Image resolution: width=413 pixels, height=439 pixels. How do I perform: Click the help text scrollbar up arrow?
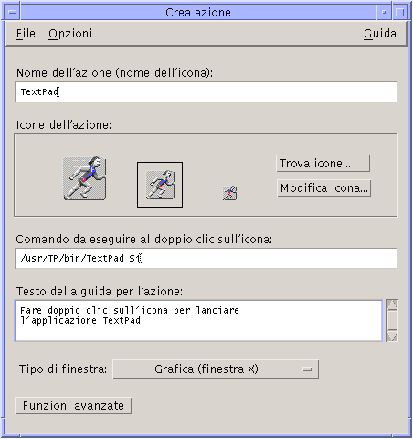click(x=392, y=304)
